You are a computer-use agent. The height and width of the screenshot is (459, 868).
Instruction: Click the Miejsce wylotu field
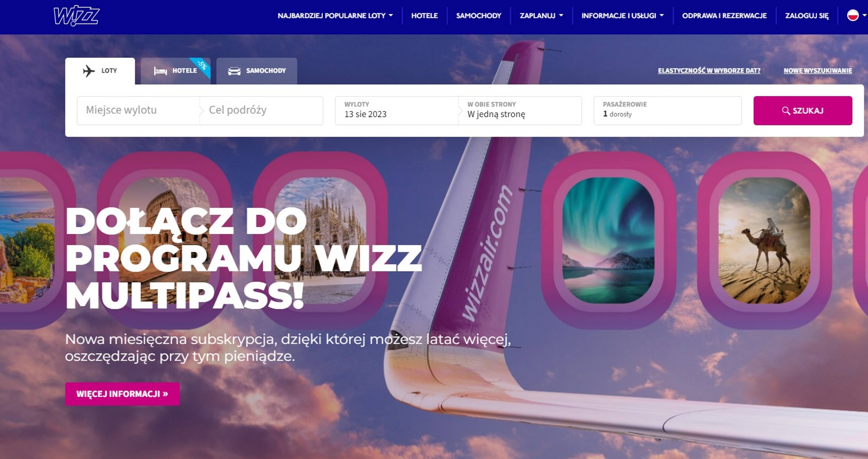[138, 111]
